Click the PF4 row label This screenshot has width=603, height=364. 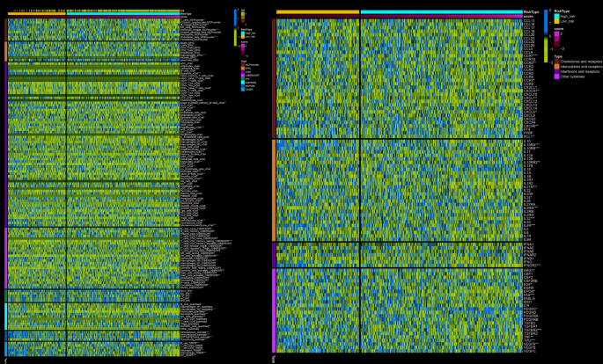click(526, 129)
